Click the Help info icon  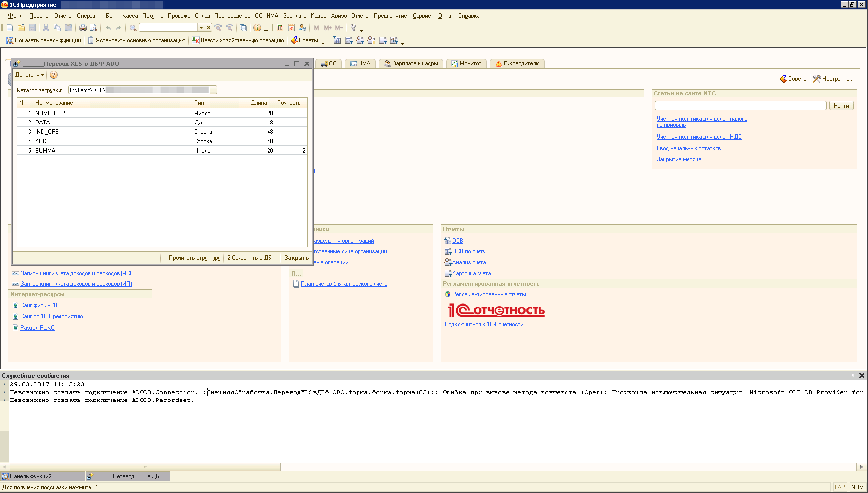(257, 28)
